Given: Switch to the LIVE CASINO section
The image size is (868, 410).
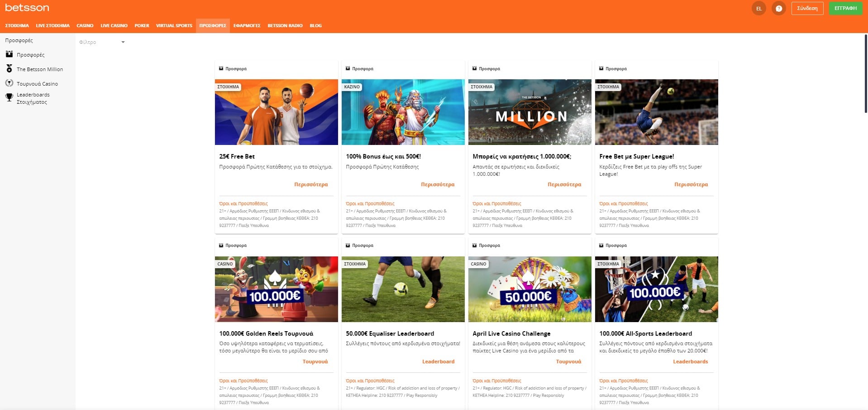Looking at the screenshot, I should point(114,25).
